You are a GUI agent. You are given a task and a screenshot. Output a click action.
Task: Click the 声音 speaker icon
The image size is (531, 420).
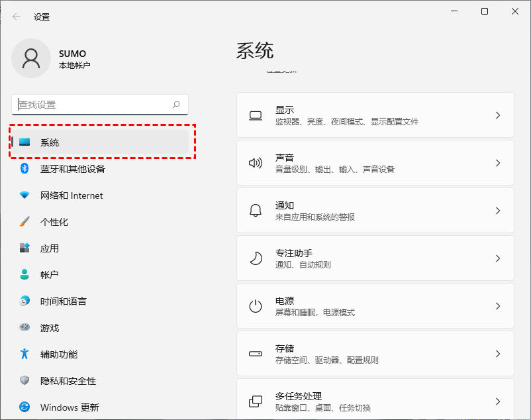point(256,163)
